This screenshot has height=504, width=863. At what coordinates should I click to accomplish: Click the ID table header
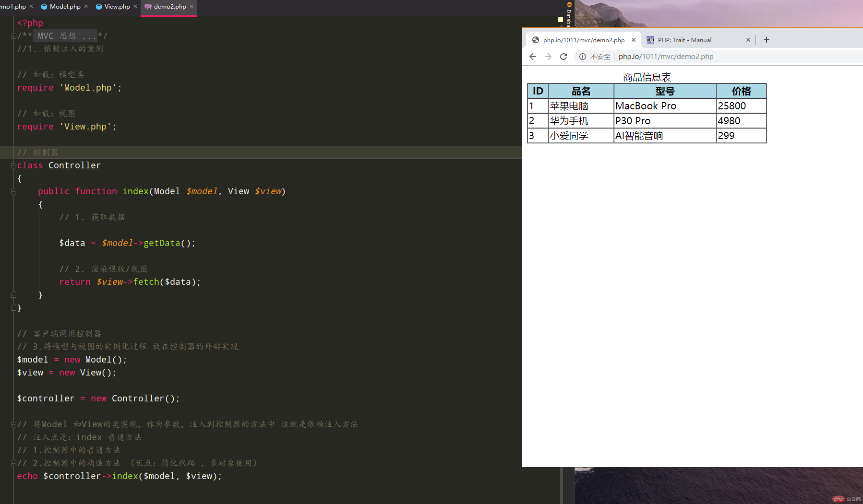click(538, 91)
